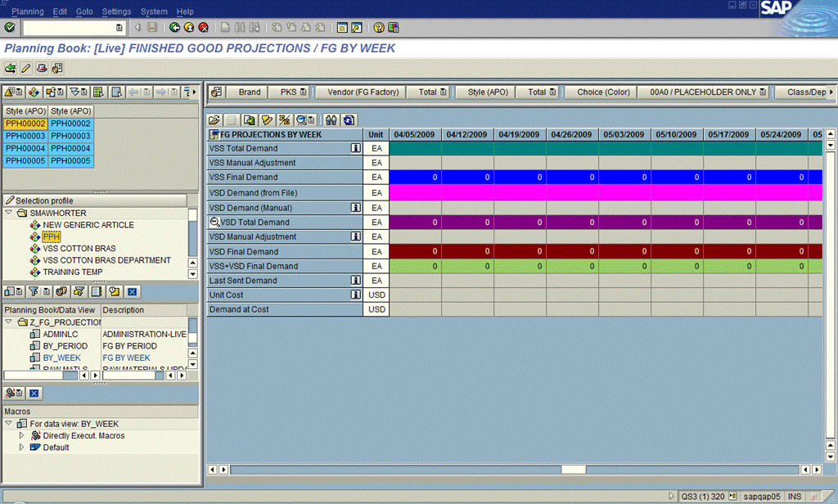Open a new session with the toolbar icon
The width and height of the screenshot is (838, 504).
[342, 27]
